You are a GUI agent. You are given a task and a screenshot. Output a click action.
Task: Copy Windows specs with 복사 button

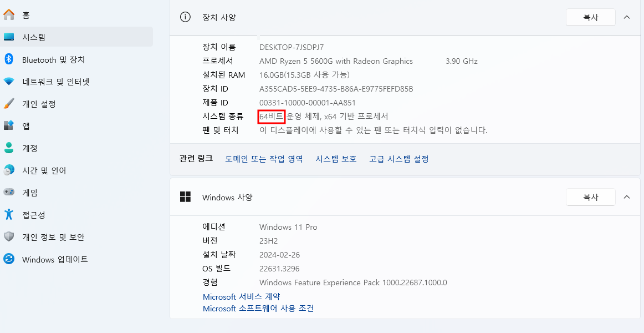[x=590, y=196]
